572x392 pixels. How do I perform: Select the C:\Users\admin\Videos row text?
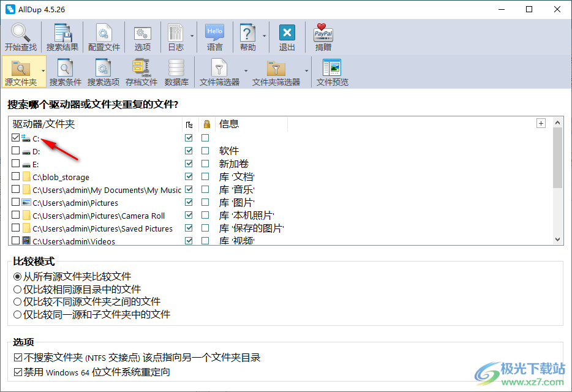click(x=73, y=241)
